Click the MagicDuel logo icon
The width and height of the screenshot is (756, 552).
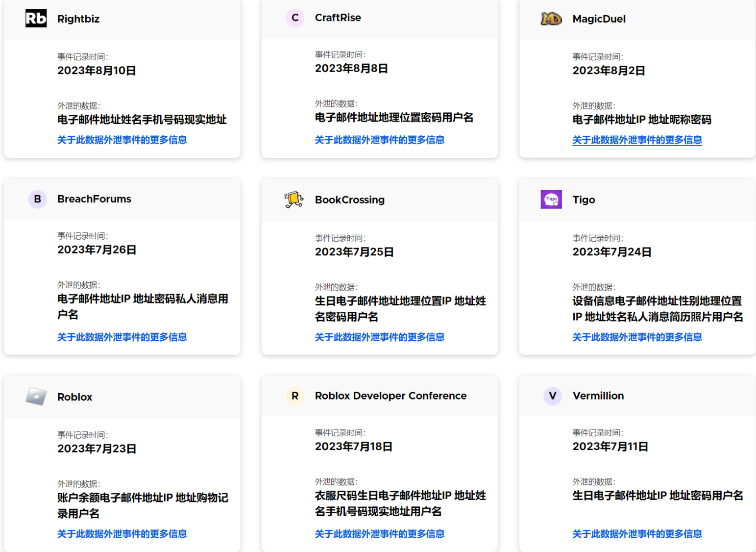coord(551,19)
